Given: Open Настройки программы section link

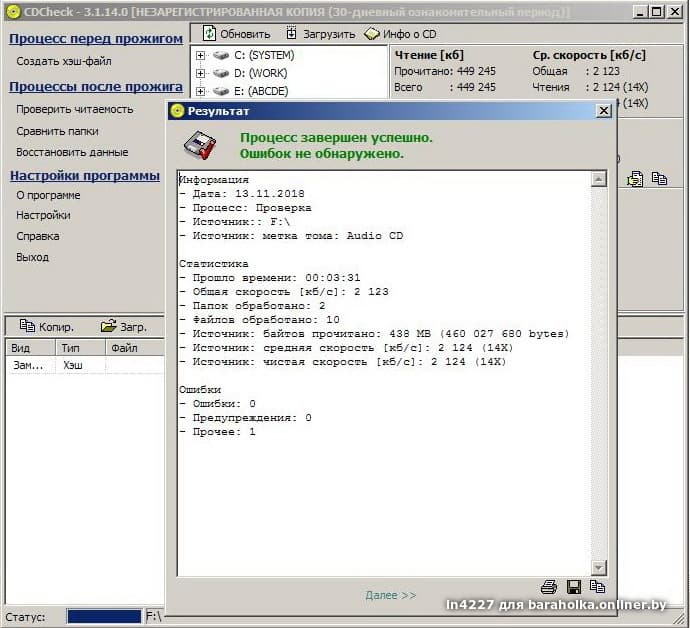Looking at the screenshot, I should pos(85,176).
